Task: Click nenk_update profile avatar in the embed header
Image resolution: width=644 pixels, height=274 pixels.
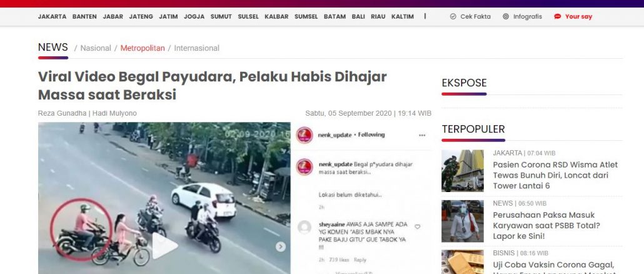Action: (304, 135)
